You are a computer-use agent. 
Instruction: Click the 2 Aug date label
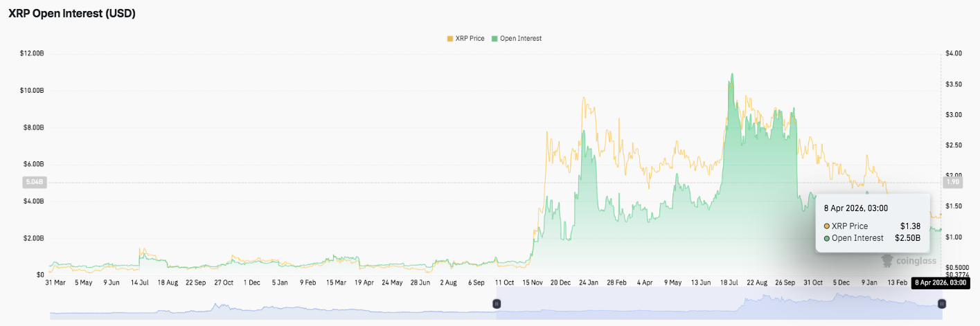448,282
